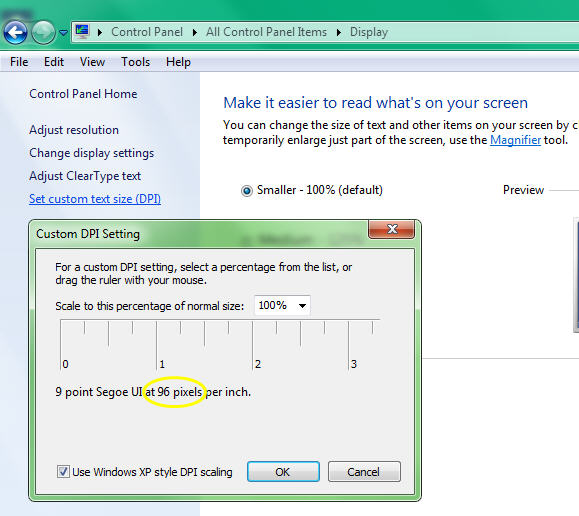Image resolution: width=579 pixels, height=516 pixels.
Task: Click the Preview label
Action: [523, 190]
